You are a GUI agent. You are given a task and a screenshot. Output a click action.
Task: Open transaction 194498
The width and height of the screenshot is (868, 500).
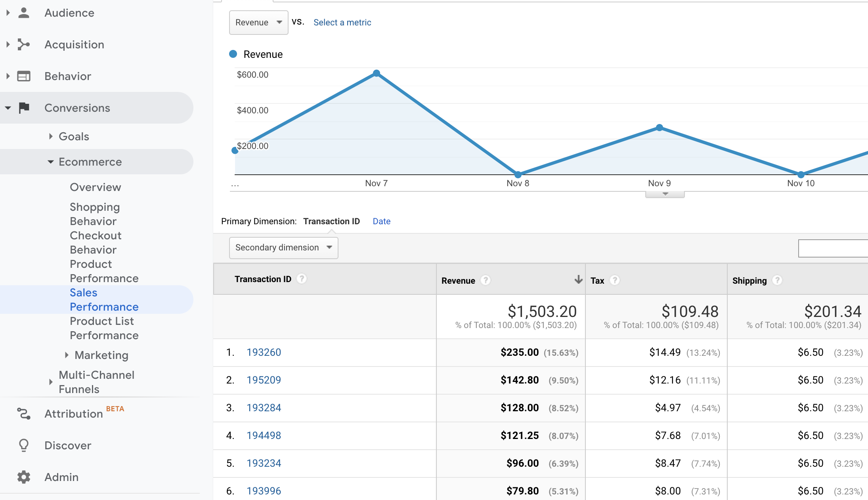pos(264,435)
